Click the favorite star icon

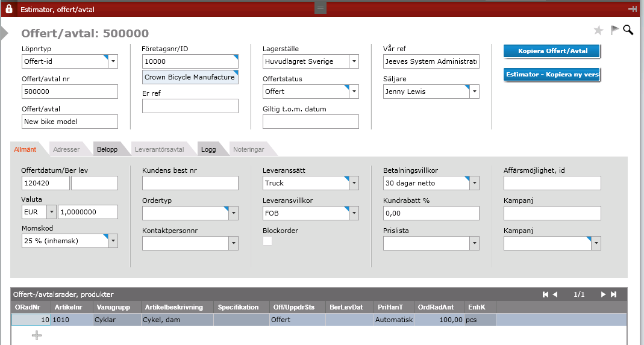[x=598, y=30]
